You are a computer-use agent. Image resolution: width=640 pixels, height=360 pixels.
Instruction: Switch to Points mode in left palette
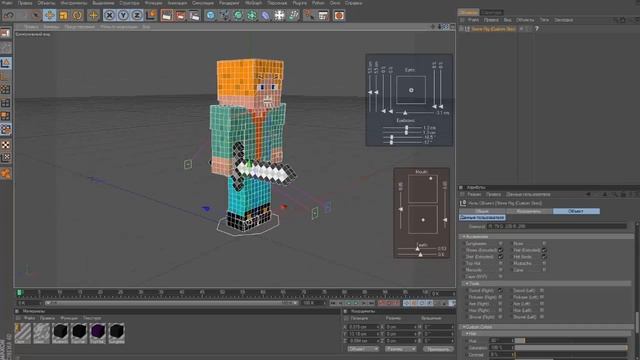point(6,89)
